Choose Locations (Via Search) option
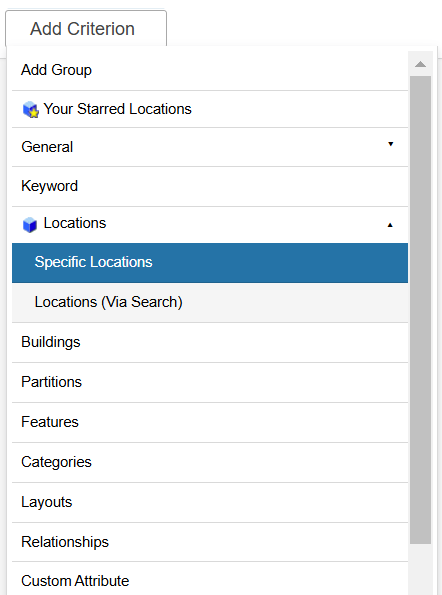442x595 pixels. (210, 302)
